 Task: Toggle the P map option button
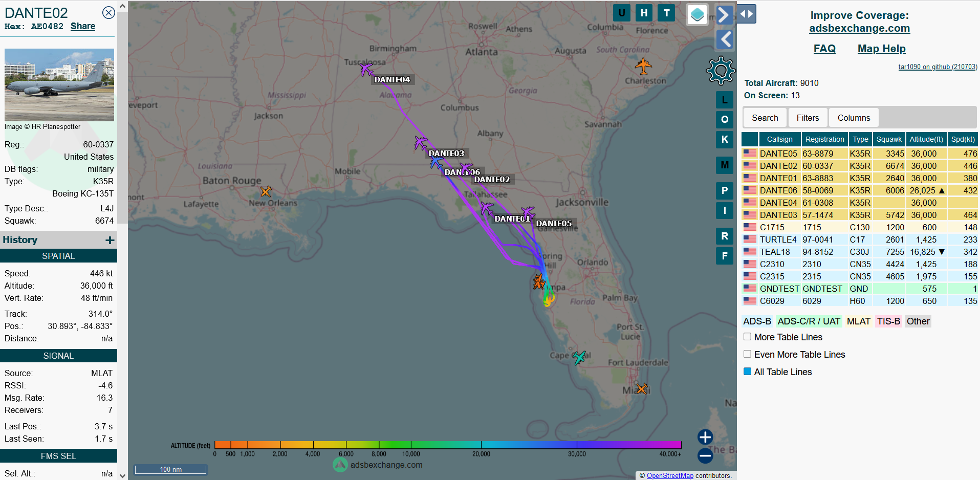coord(725,190)
